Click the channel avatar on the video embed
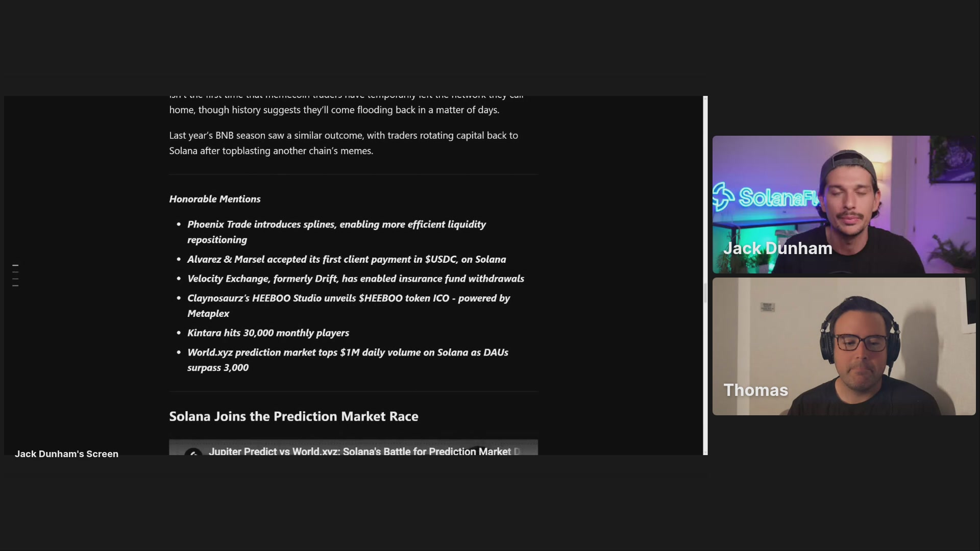 [193, 452]
